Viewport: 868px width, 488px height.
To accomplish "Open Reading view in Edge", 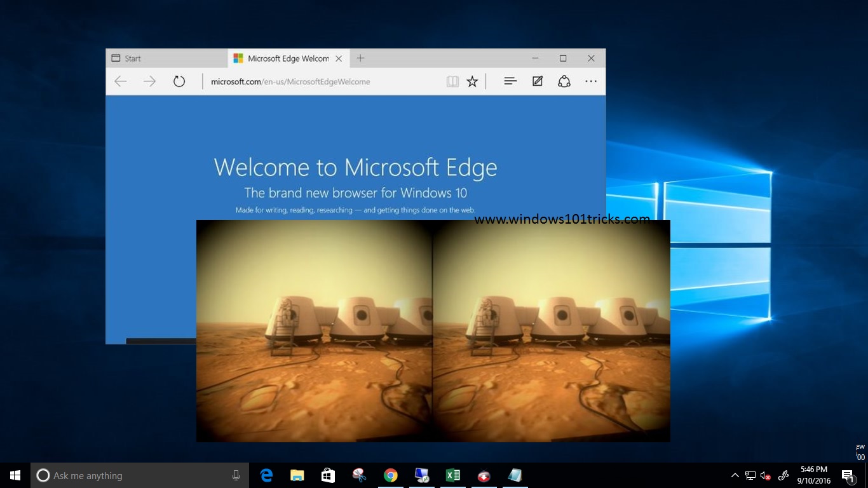I will (x=452, y=81).
